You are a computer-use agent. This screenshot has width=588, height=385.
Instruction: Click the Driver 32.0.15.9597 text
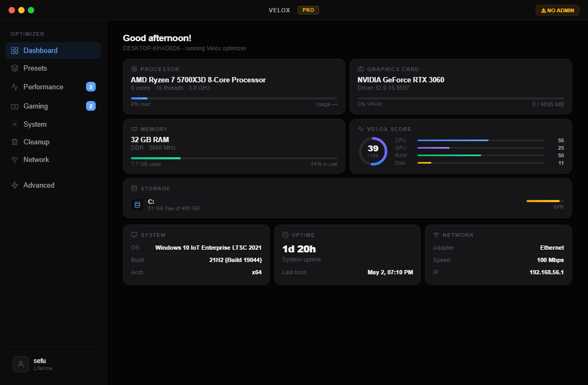click(383, 88)
